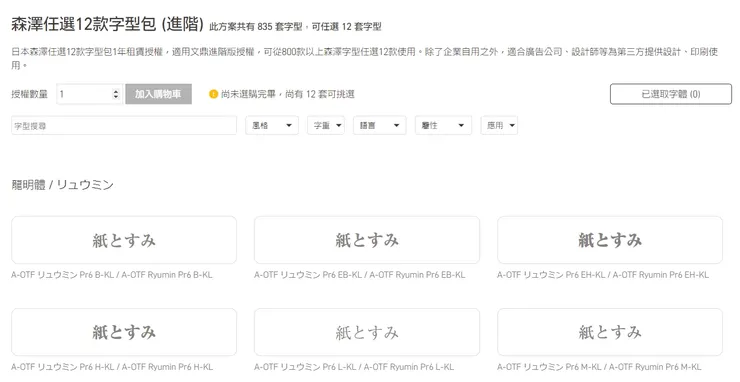
Task: Click the caption A-OTF Ryumin Pr6 L-KL
Action: [409, 367]
